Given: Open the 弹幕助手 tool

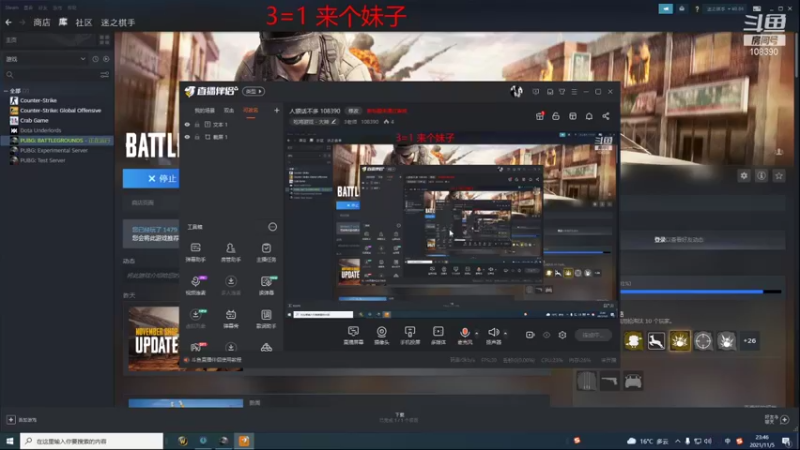Looking at the screenshot, I should pyautogui.click(x=195, y=253).
